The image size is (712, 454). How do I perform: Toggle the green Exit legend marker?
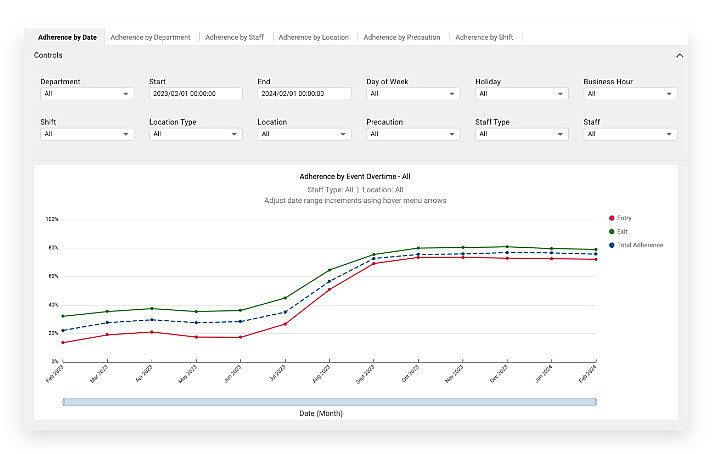(x=612, y=231)
